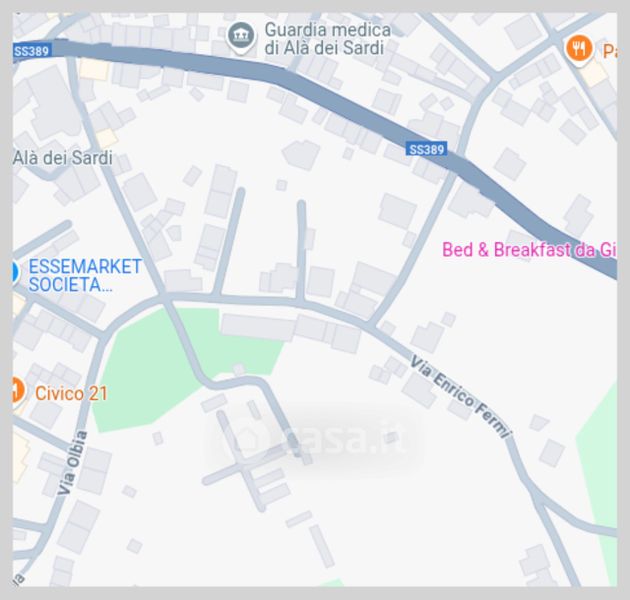The image size is (630, 600).
Task: Click the Guardia medica museum-style pin icon
Action: pyautogui.click(x=241, y=37)
